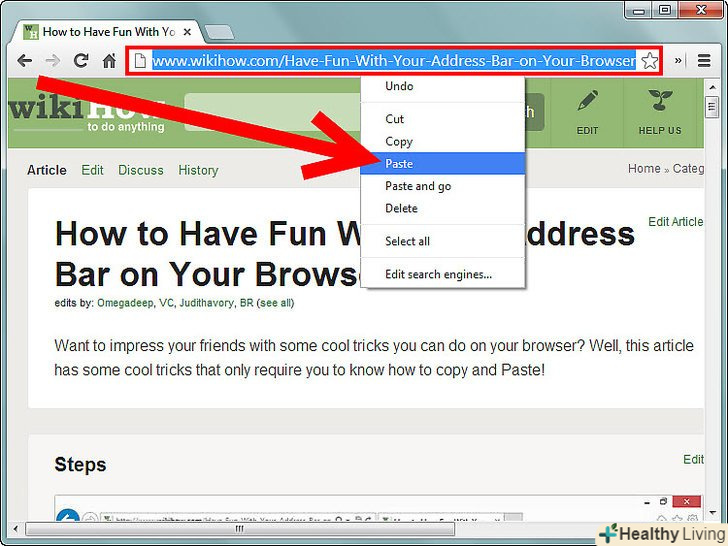Open the Edit tab beside Article
Image resolution: width=728 pixels, height=546 pixels.
click(x=92, y=170)
